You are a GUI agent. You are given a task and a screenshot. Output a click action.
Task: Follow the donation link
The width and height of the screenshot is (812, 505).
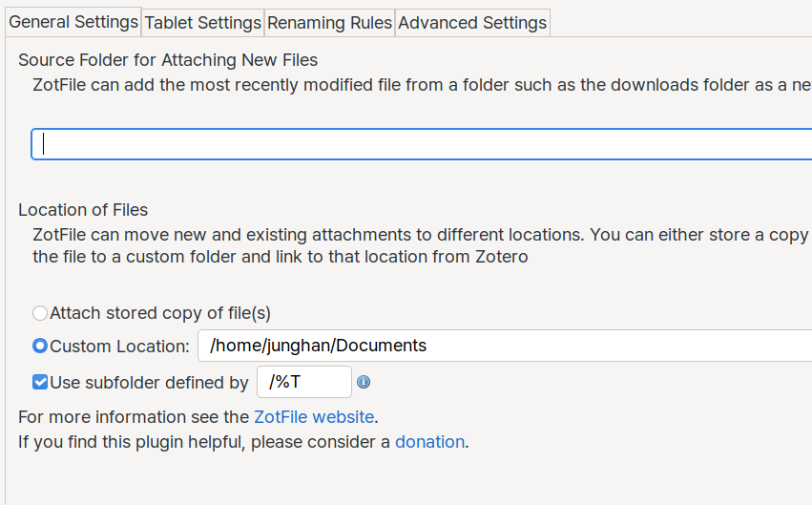coord(429,442)
